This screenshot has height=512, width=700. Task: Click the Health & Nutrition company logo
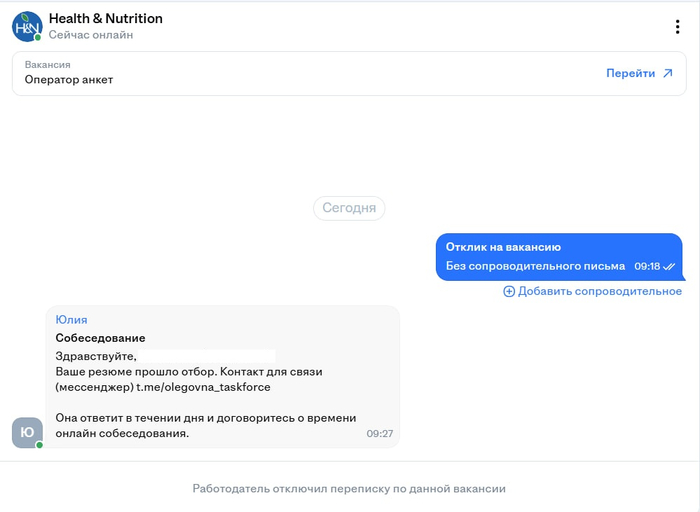27,26
